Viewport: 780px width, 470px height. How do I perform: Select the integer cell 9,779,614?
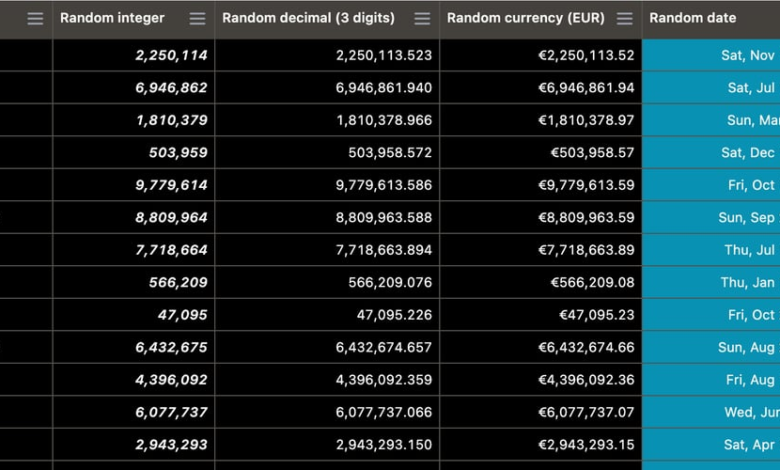click(x=134, y=185)
